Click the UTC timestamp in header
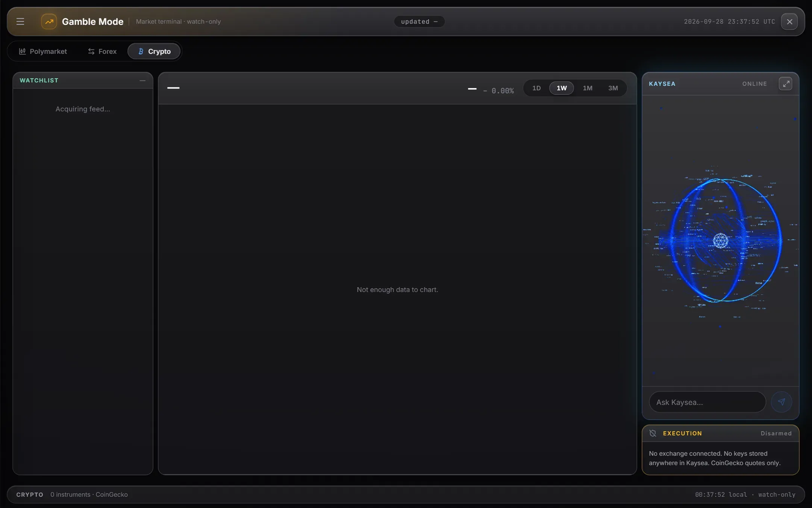The width and height of the screenshot is (812, 508). coord(729,21)
